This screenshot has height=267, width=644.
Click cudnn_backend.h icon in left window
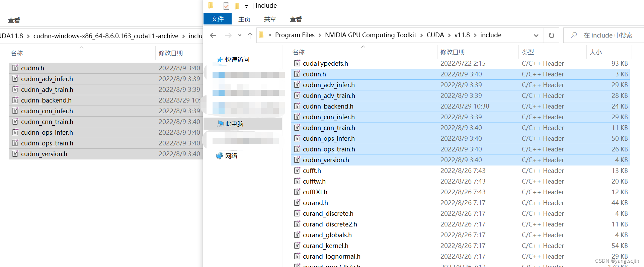(x=15, y=100)
